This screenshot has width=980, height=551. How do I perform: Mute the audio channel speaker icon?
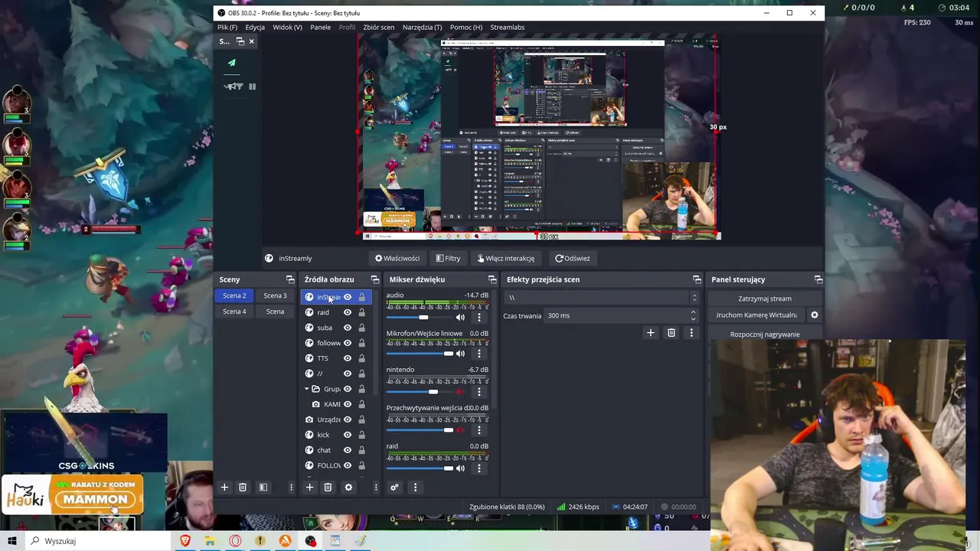(x=460, y=317)
